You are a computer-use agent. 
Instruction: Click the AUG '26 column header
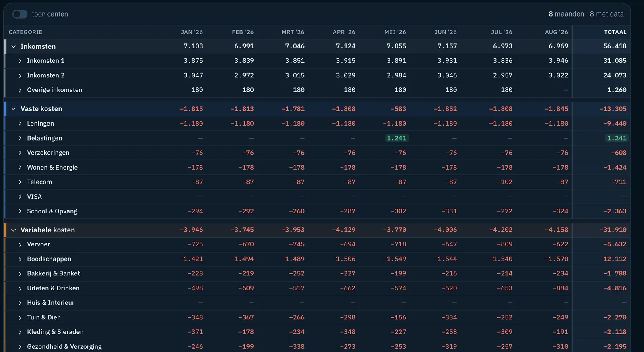pos(556,32)
